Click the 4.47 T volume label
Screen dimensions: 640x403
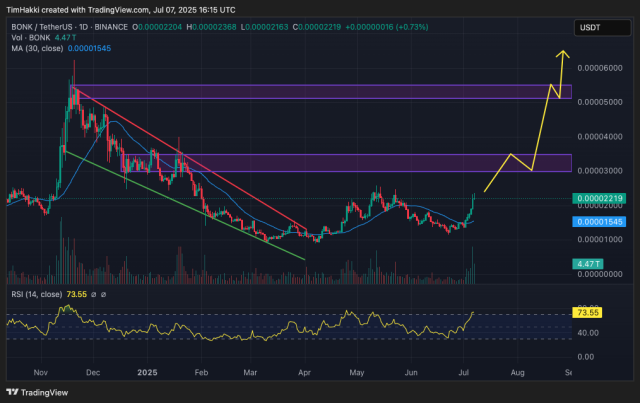[x=588, y=264]
